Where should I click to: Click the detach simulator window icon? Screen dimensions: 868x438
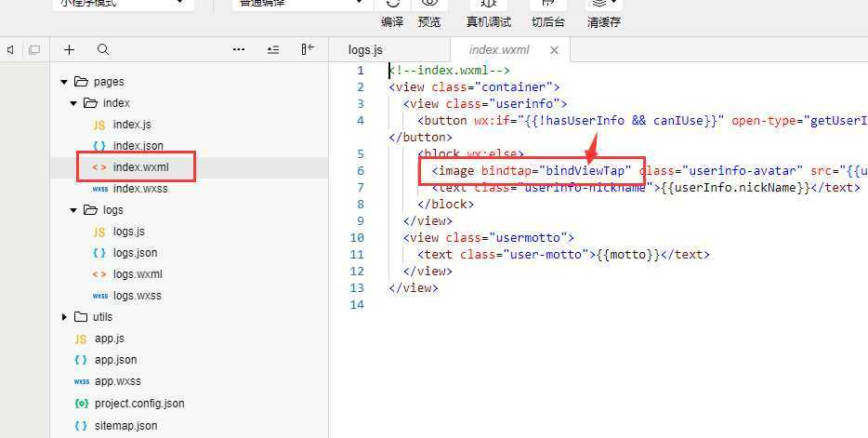(x=34, y=50)
